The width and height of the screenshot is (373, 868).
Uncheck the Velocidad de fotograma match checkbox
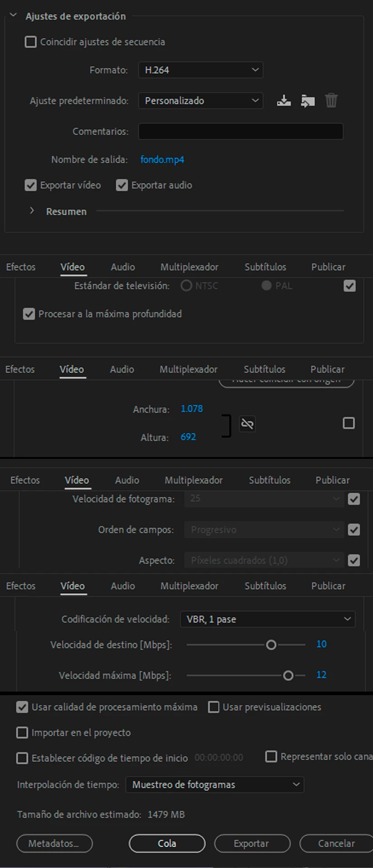point(354,499)
